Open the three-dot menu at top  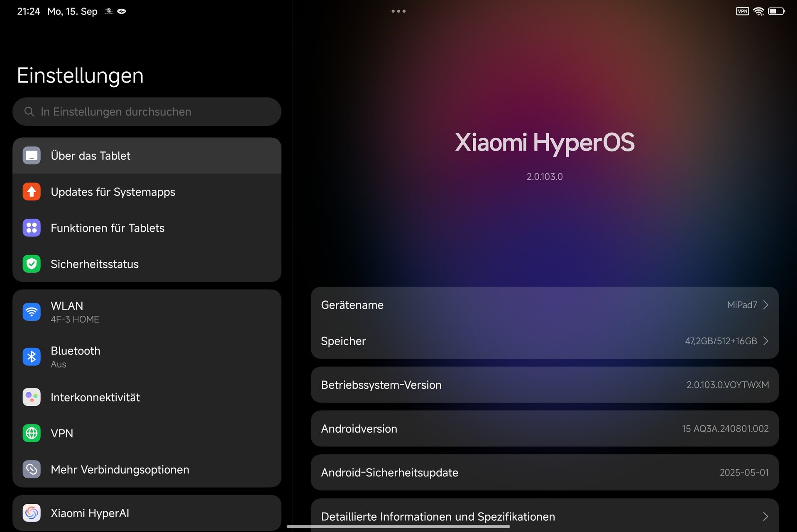tap(398, 11)
